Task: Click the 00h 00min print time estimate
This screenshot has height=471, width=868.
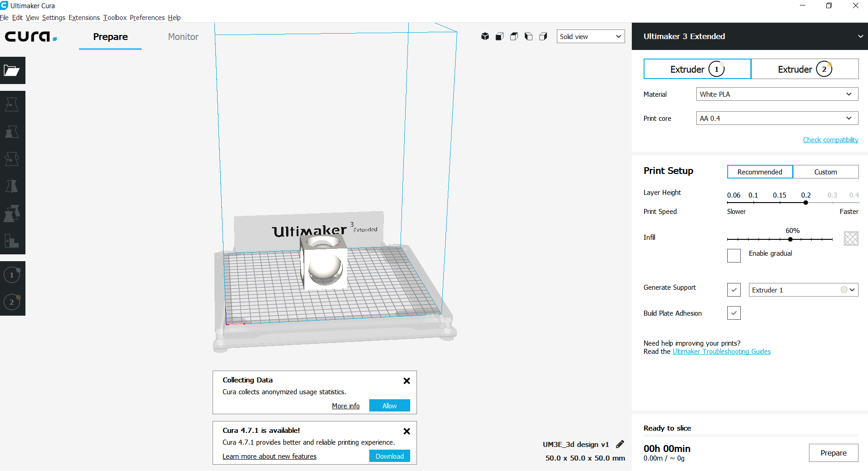Action: (667, 449)
